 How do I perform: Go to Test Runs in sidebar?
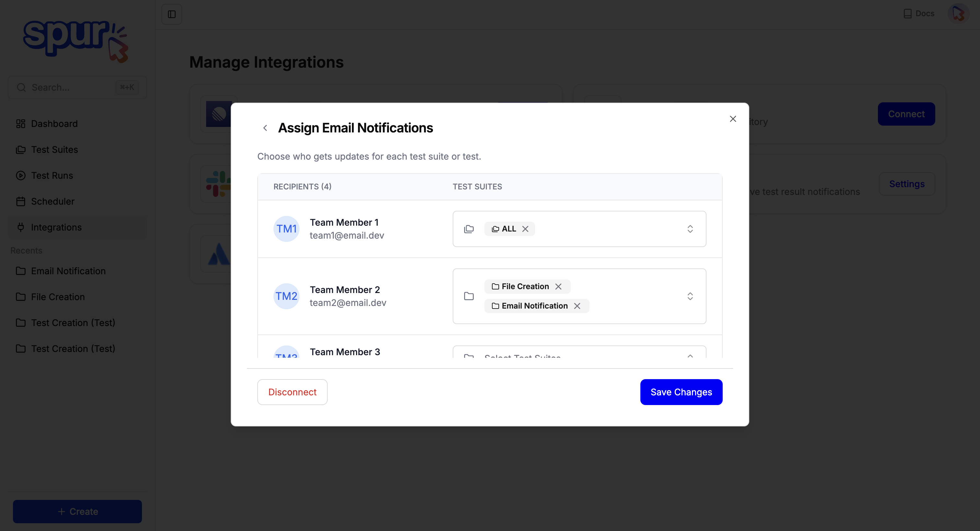click(x=52, y=175)
